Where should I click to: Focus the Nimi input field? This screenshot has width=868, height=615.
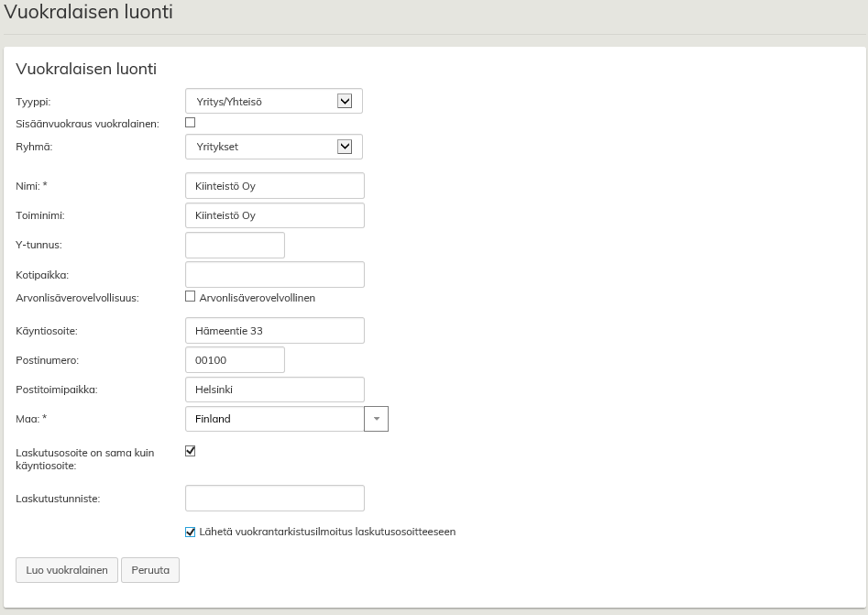click(274, 186)
